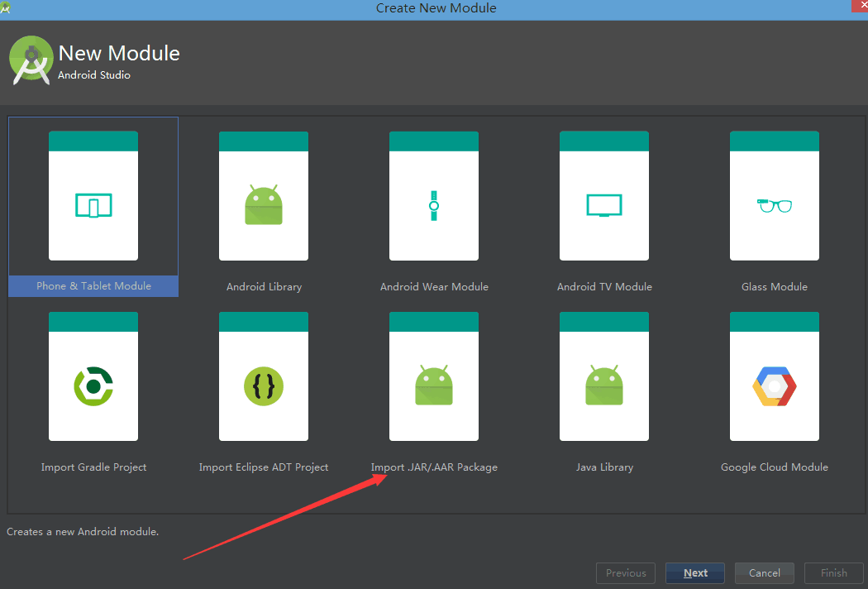
Task: Click the small app icon in title bar
Action: [5, 7]
